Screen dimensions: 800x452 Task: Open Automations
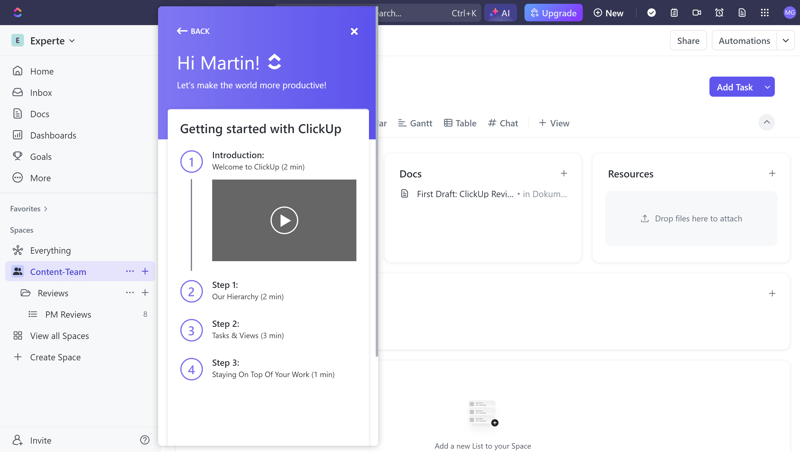pyautogui.click(x=744, y=41)
